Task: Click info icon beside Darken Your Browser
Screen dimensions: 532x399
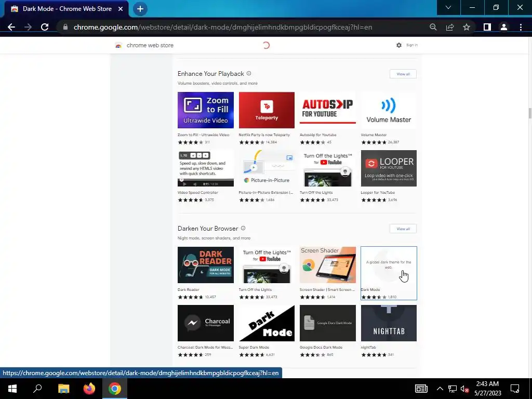Action: (243, 229)
